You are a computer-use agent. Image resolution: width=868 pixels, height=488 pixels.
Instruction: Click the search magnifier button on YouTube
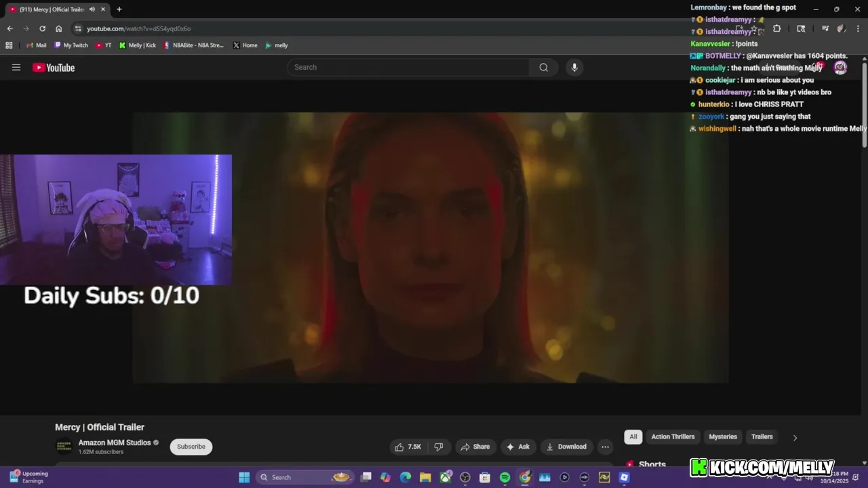[543, 67]
